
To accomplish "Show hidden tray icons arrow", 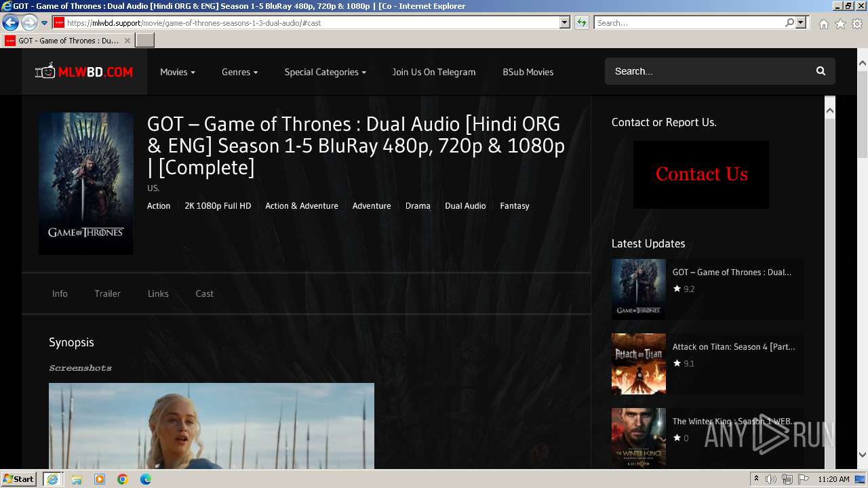I will coord(756,479).
